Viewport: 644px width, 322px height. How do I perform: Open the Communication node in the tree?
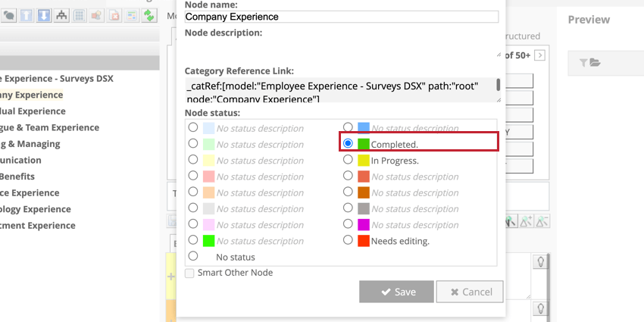coord(21,160)
